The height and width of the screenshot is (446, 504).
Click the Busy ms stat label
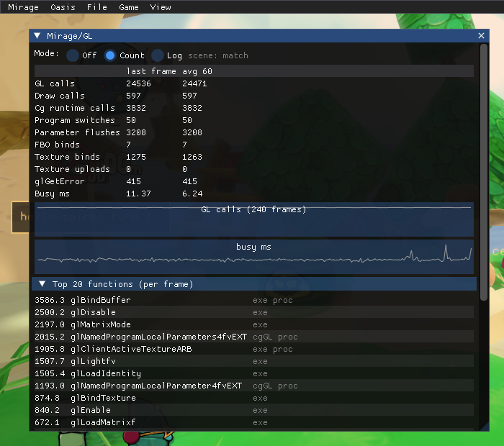pos(52,194)
